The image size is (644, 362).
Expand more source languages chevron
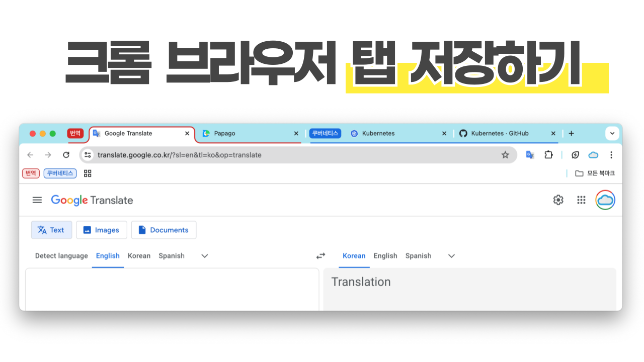[x=204, y=256]
